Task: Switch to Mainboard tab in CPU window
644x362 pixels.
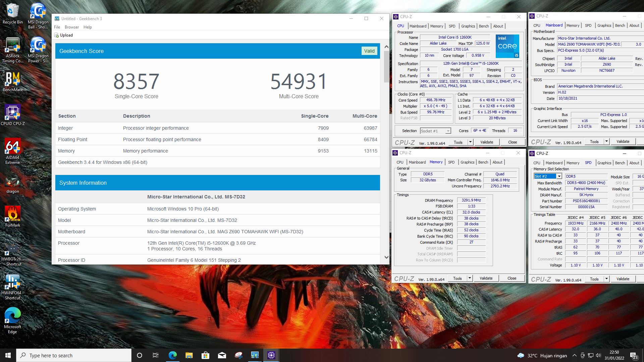Action: (418, 26)
